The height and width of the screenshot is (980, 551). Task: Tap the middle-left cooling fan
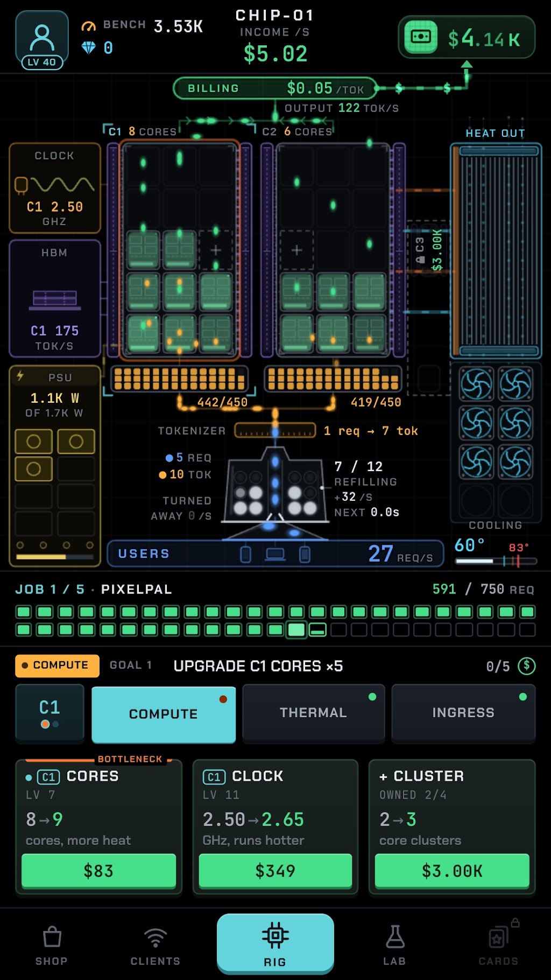[x=476, y=423]
